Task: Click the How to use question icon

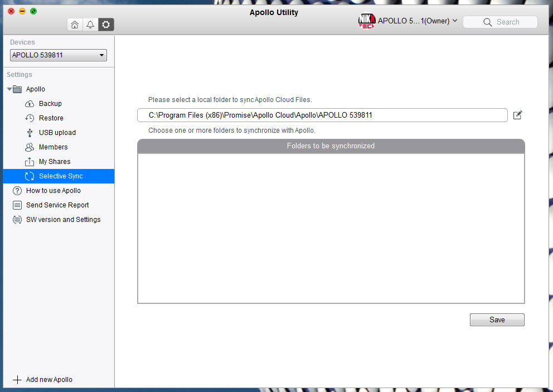Action: (17, 191)
